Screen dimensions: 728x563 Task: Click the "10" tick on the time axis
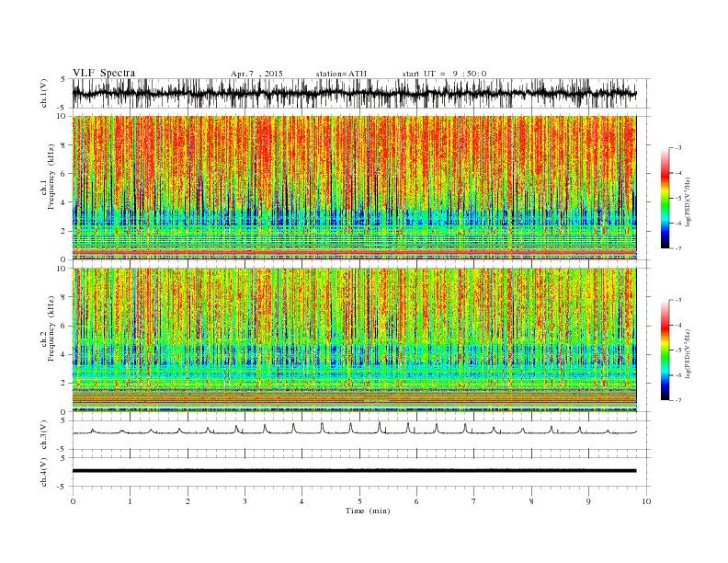click(646, 501)
